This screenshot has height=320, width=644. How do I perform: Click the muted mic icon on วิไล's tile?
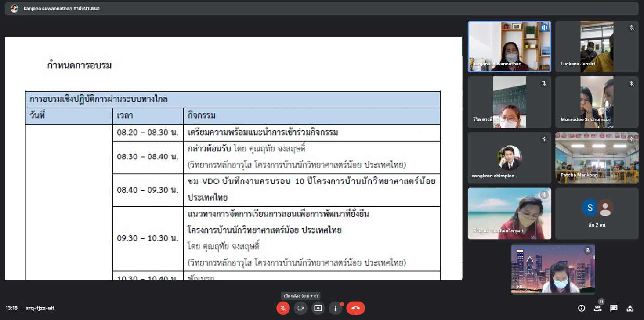(x=544, y=83)
